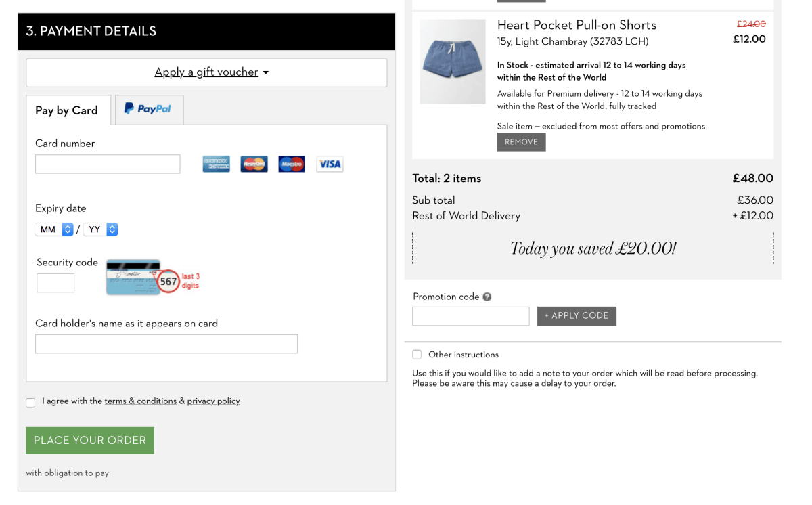
Task: Open the expiry year YY dropdown
Action: (101, 229)
